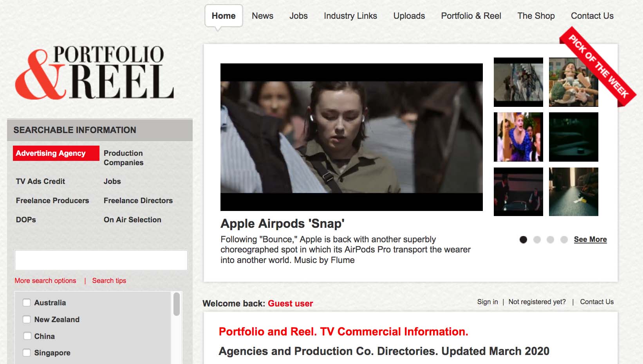Click into the search text field
The image size is (643, 364).
tap(101, 260)
